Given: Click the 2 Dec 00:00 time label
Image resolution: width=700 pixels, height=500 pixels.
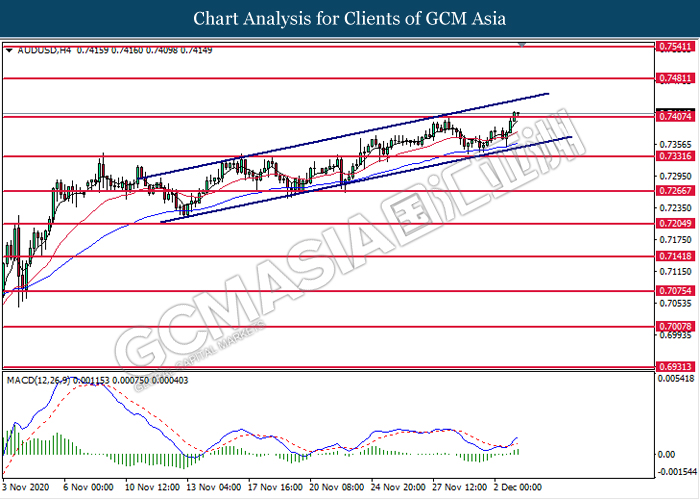Looking at the screenshot, I should coord(518,487).
